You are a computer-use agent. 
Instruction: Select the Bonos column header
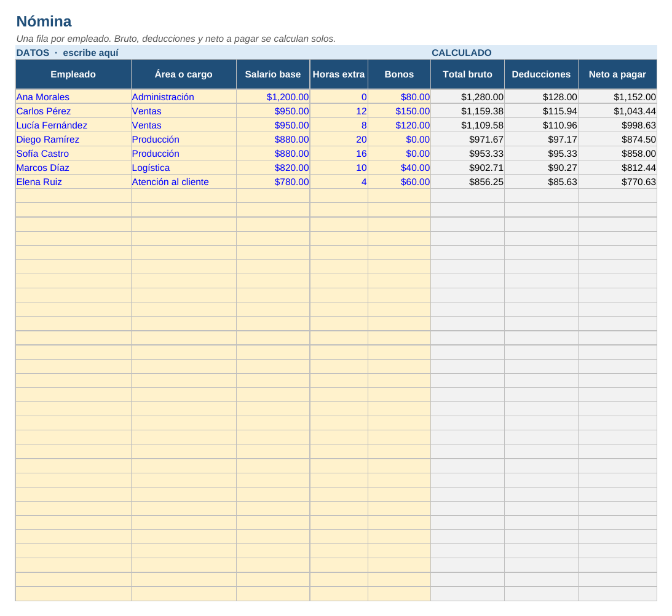coord(399,74)
